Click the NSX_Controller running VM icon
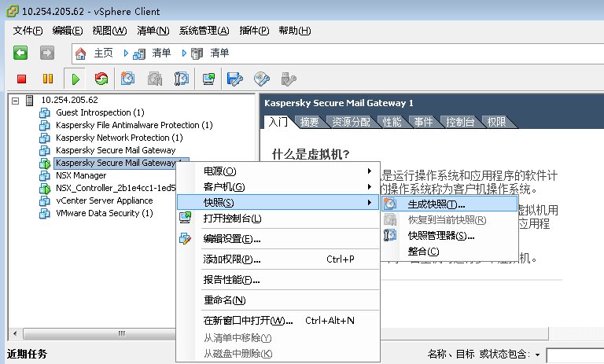This screenshot has height=364, width=604. [45, 189]
